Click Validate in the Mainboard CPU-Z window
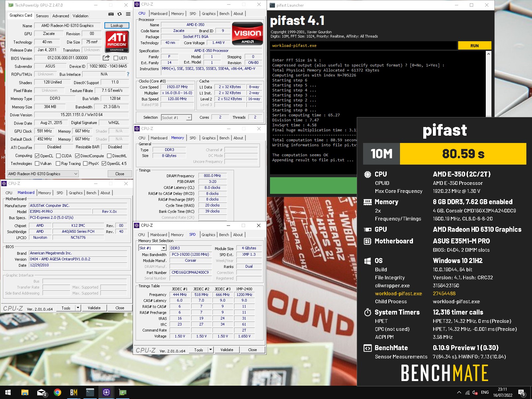Viewport: 532px width, 399px height. point(94,308)
